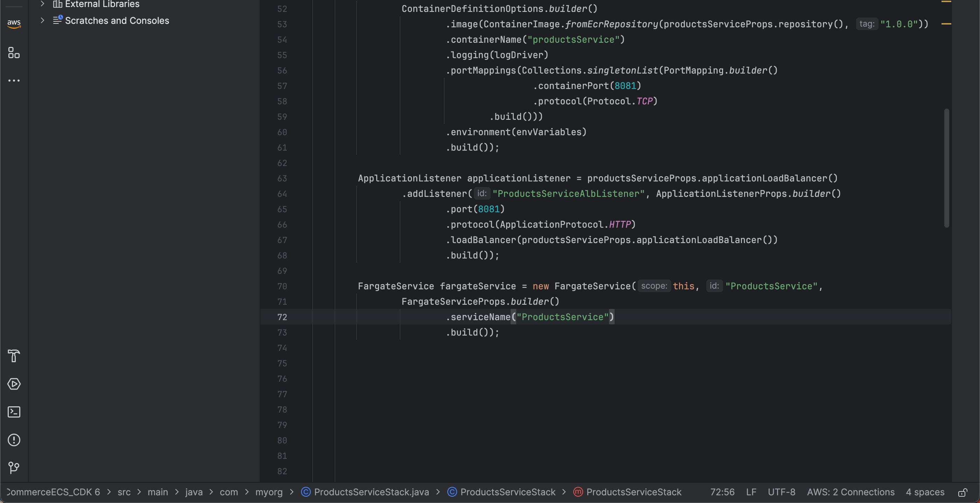Click the singletonList method name

pyautogui.click(x=622, y=70)
